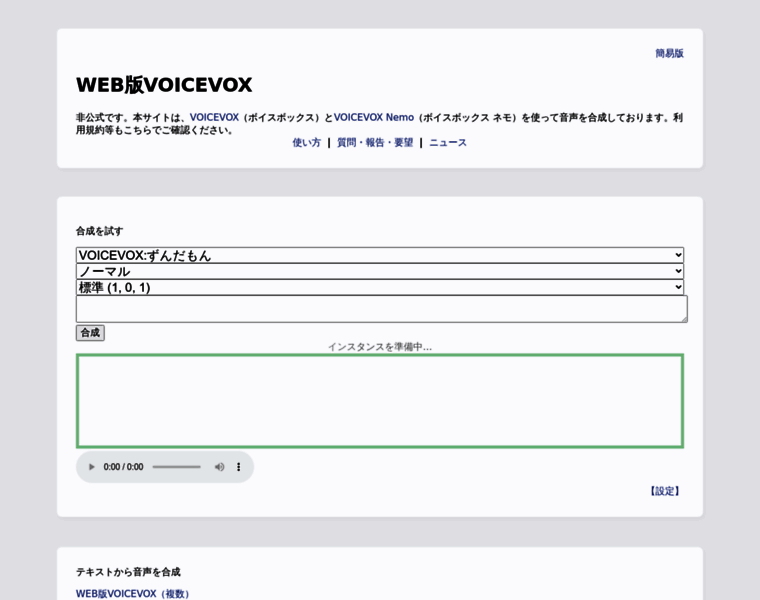Open the 使い方 link
This screenshot has height=600, width=760.
[x=306, y=142]
